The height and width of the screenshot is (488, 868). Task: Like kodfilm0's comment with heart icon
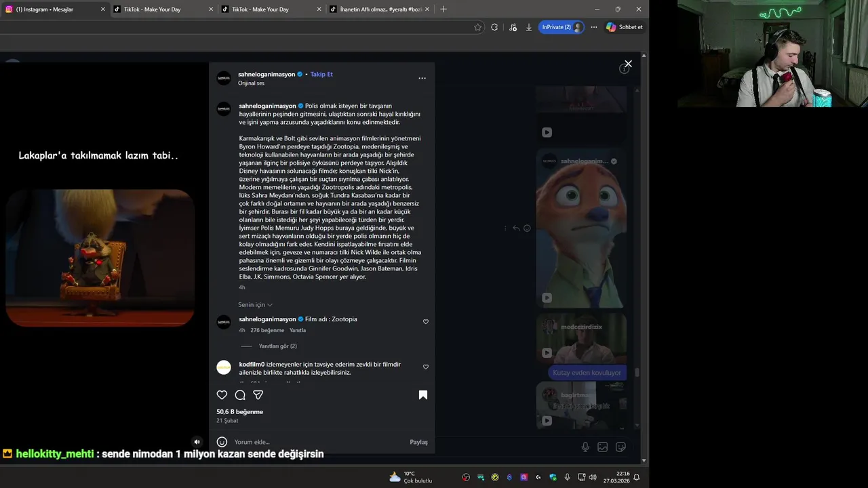coord(426,367)
